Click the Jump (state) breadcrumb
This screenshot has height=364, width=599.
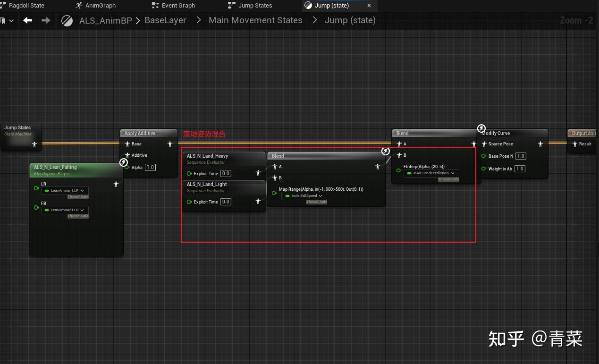pyautogui.click(x=350, y=20)
